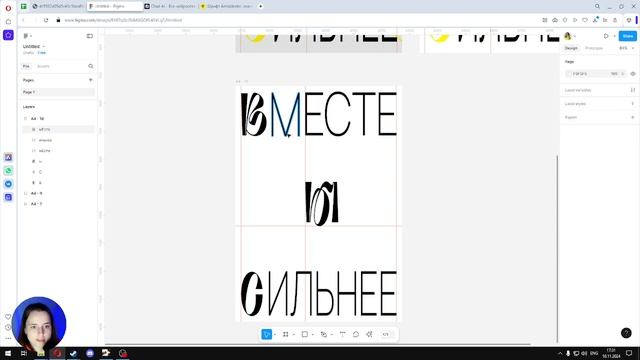Viewport: 640px width, 360px height.
Task: Click the ENG language indicator in tray
Action: (594, 353)
